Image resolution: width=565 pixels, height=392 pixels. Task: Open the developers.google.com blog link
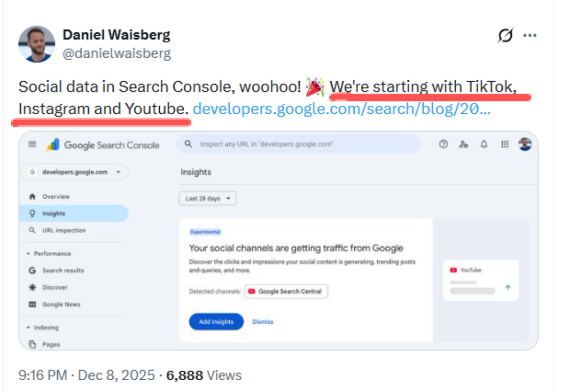click(341, 109)
